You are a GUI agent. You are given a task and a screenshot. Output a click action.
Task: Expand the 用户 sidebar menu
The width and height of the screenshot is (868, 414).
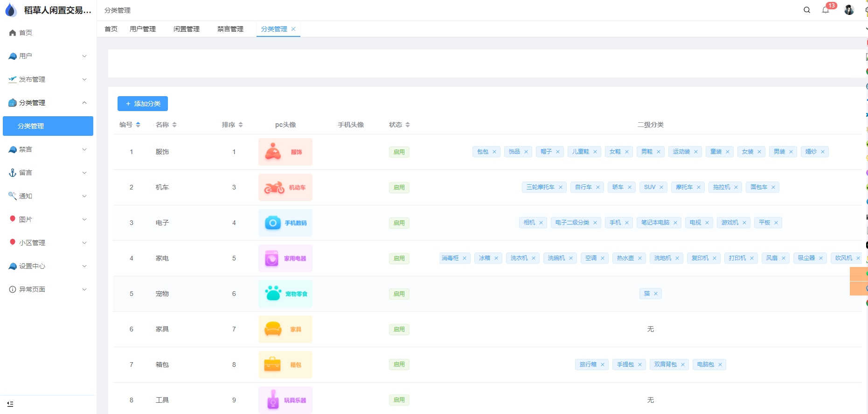pos(48,56)
